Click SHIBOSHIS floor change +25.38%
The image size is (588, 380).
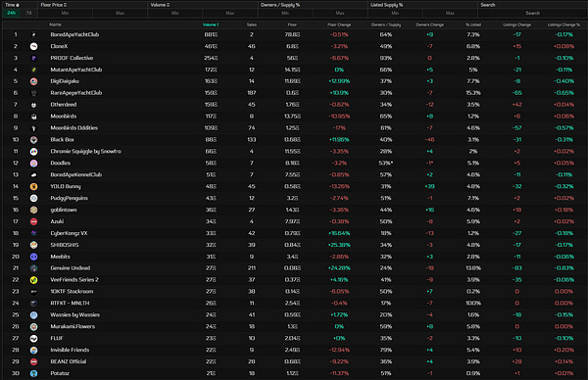(x=339, y=245)
